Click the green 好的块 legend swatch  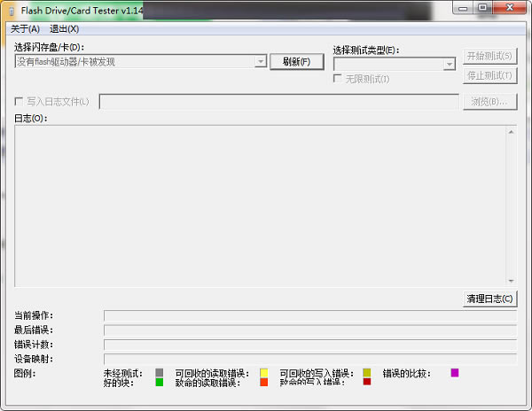(159, 382)
